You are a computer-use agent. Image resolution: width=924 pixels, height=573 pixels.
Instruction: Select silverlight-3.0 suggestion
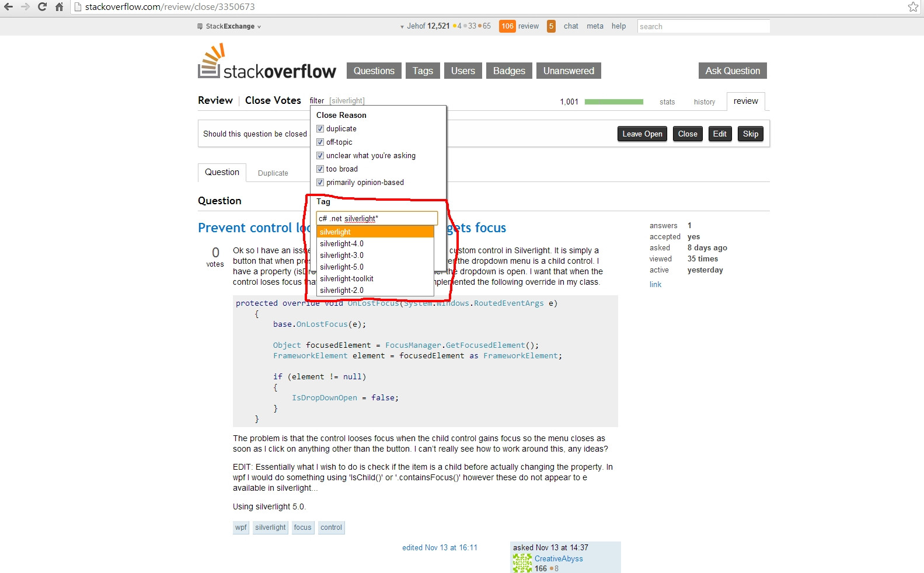375,256
